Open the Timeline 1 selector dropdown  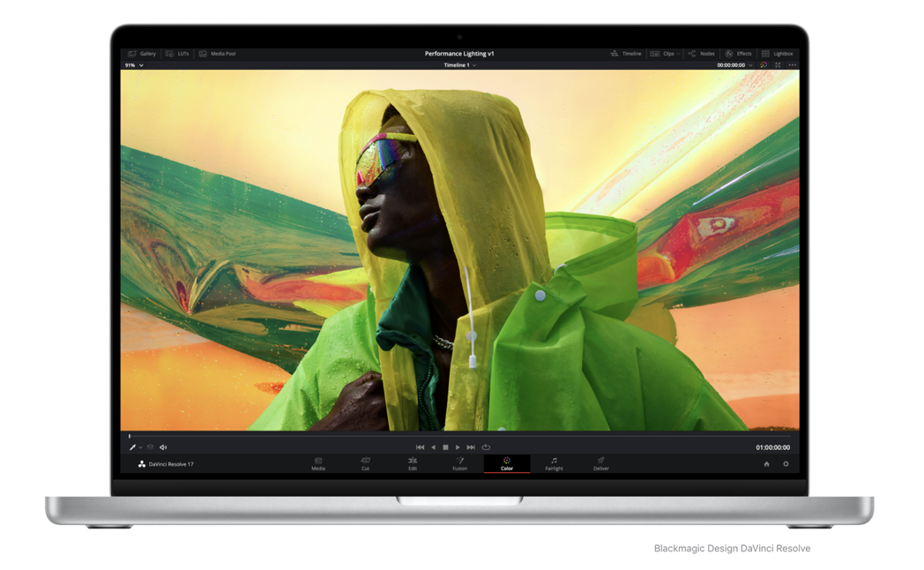460,65
